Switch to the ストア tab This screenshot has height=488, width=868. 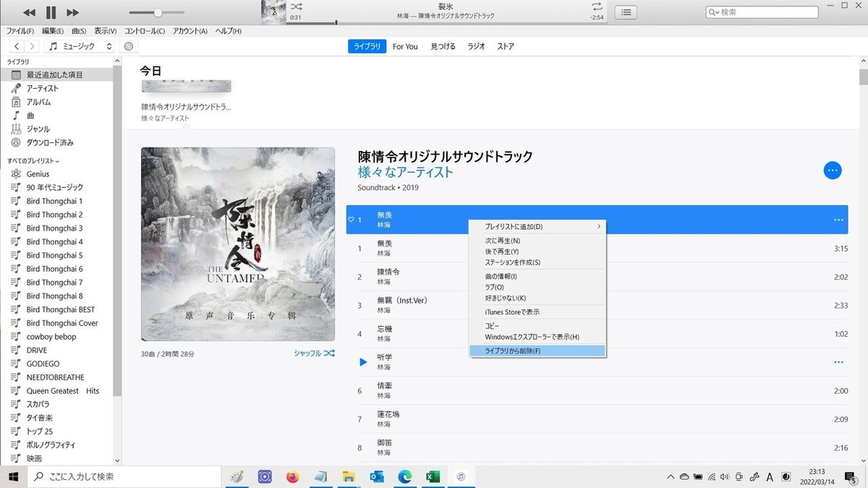pos(506,46)
